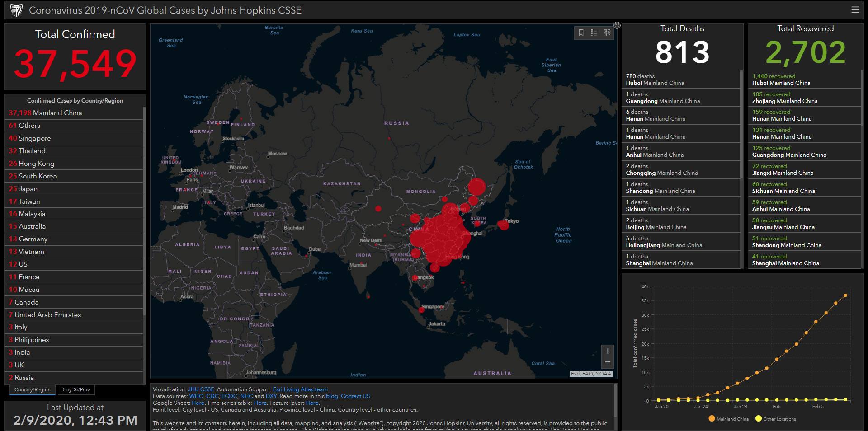
Task: Click the red circle near Tokyo
Action: point(503,225)
